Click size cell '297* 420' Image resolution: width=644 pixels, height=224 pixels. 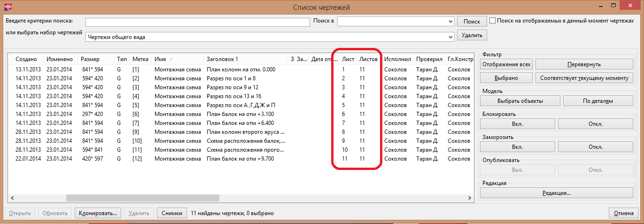tap(92, 114)
